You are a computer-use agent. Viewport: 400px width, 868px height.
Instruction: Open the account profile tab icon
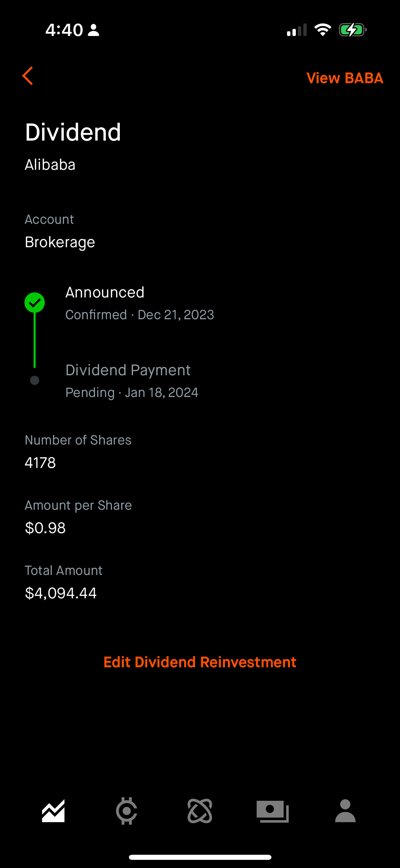pyautogui.click(x=345, y=811)
